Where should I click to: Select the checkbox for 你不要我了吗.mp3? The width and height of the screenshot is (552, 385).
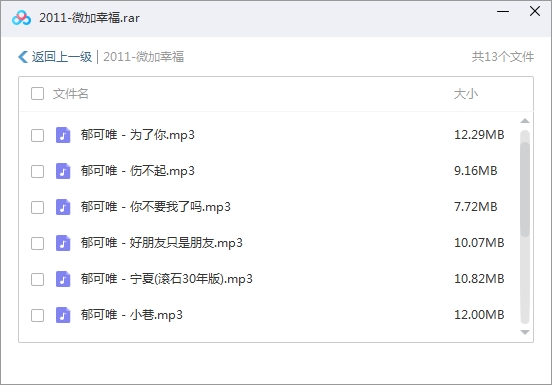pos(37,207)
